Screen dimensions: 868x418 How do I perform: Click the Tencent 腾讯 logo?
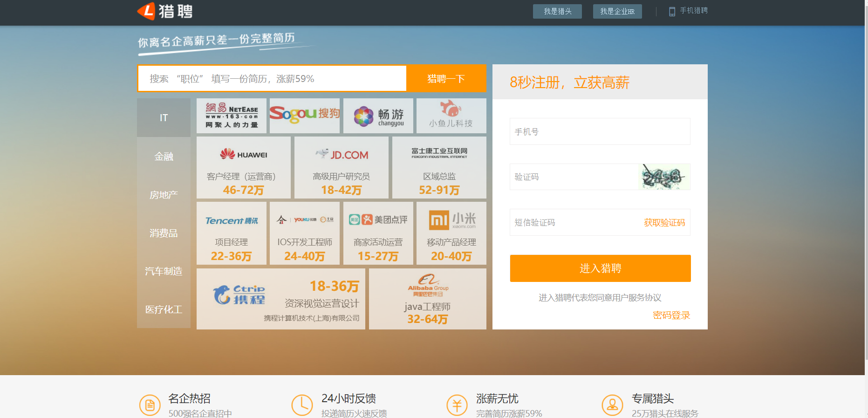(232, 220)
